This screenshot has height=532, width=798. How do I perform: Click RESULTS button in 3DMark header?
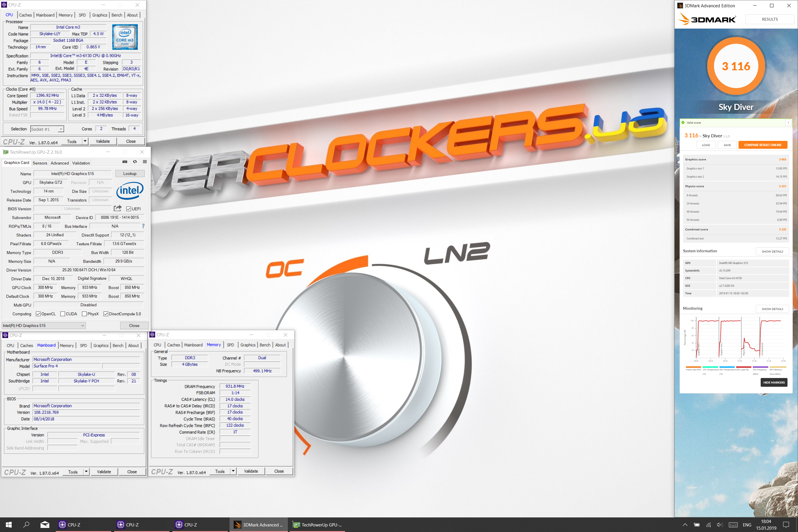(x=769, y=19)
